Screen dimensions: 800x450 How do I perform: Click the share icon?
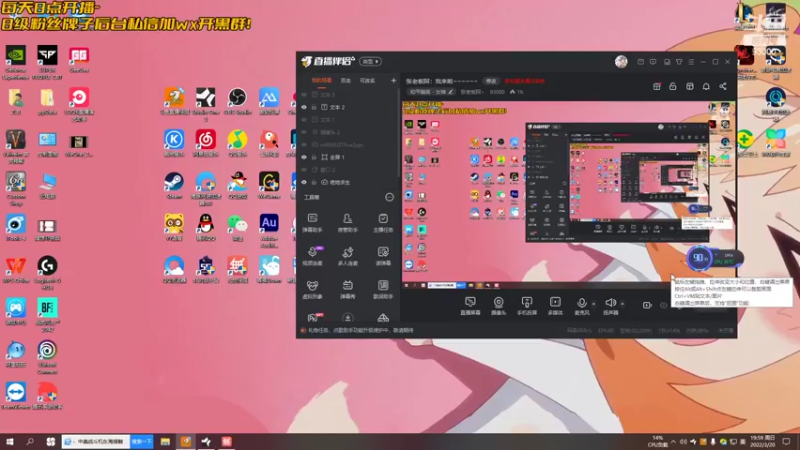tap(723, 86)
